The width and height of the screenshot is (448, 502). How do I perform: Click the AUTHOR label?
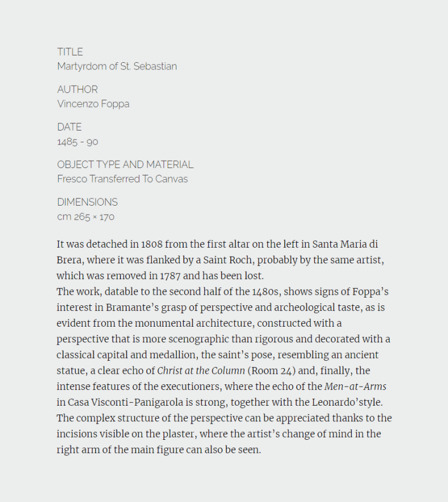77,89
